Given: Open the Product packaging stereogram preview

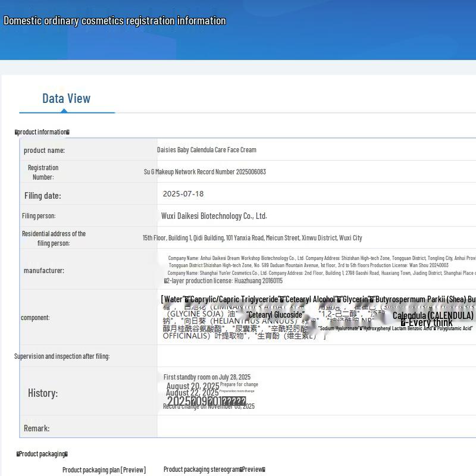Looking at the screenshot, I should [214, 469].
